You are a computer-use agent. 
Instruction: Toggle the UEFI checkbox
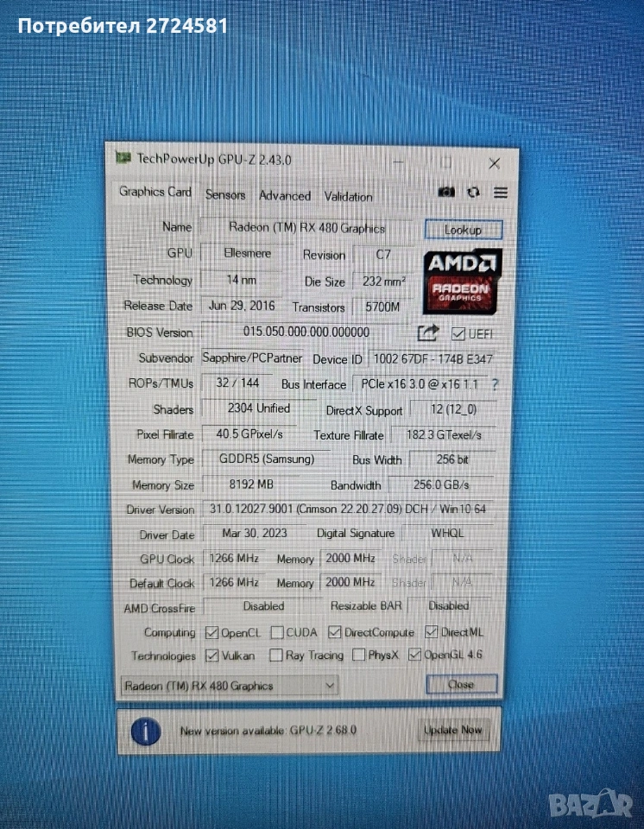coord(458,333)
